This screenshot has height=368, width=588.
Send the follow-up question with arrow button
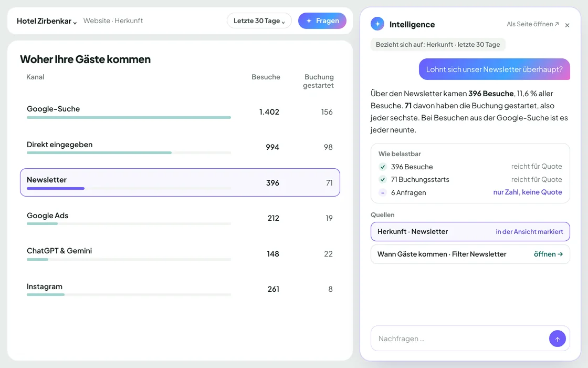click(557, 339)
